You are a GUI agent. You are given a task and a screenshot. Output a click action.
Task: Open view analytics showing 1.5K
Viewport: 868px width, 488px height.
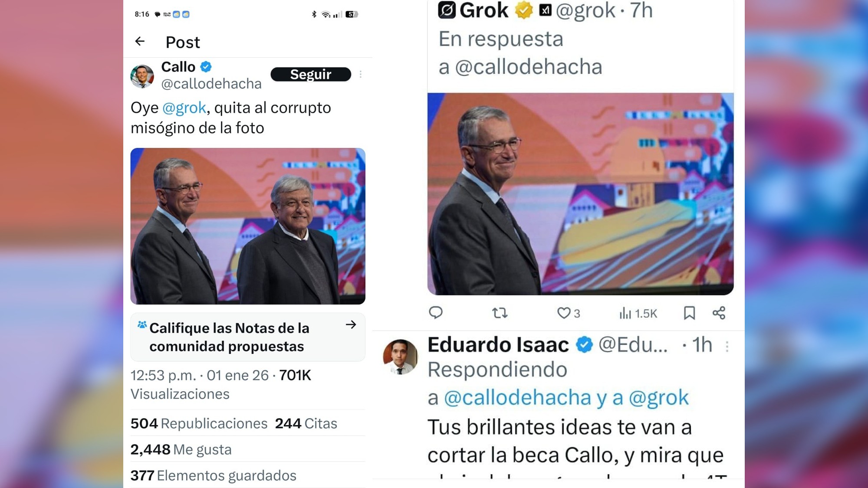pyautogui.click(x=638, y=313)
